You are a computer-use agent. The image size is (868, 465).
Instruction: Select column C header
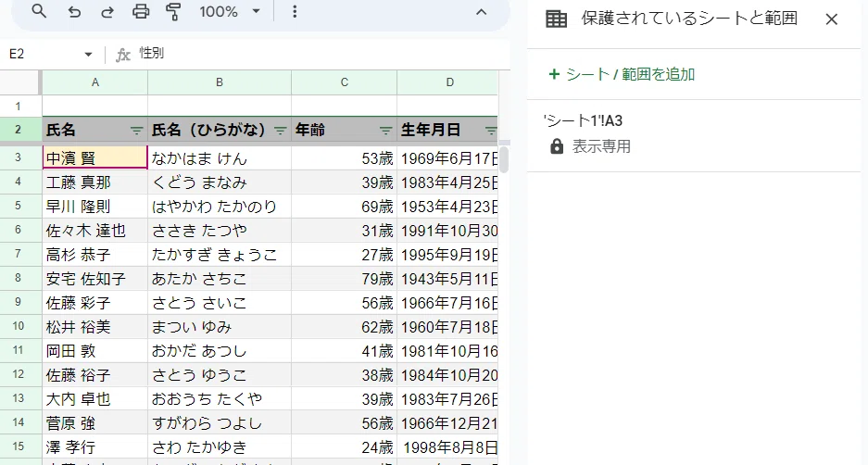pyautogui.click(x=345, y=82)
